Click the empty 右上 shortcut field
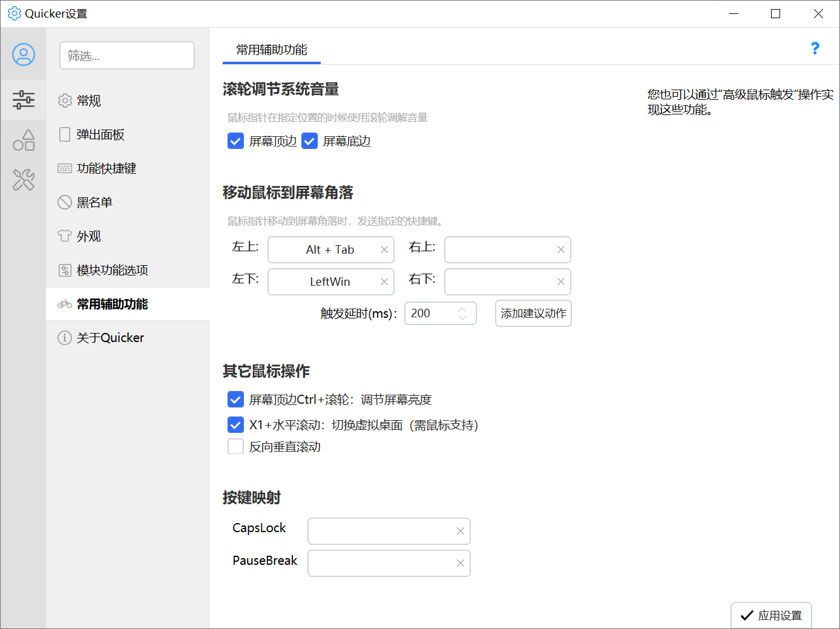 coord(508,249)
